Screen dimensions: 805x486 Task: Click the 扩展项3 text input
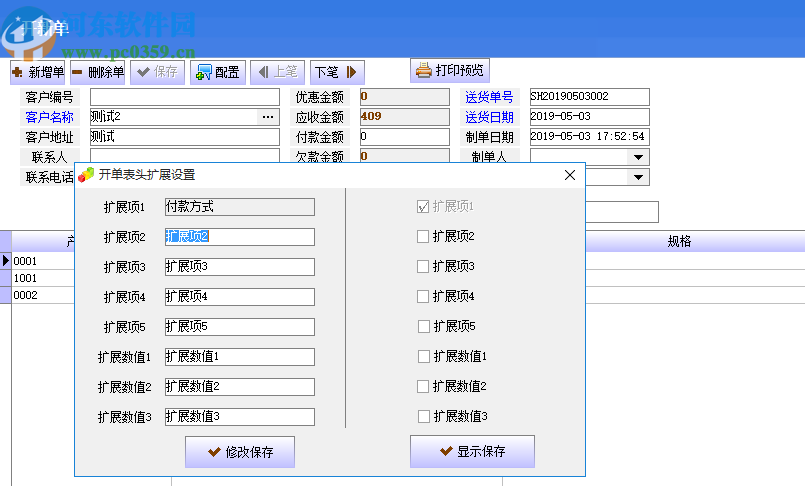click(x=240, y=267)
